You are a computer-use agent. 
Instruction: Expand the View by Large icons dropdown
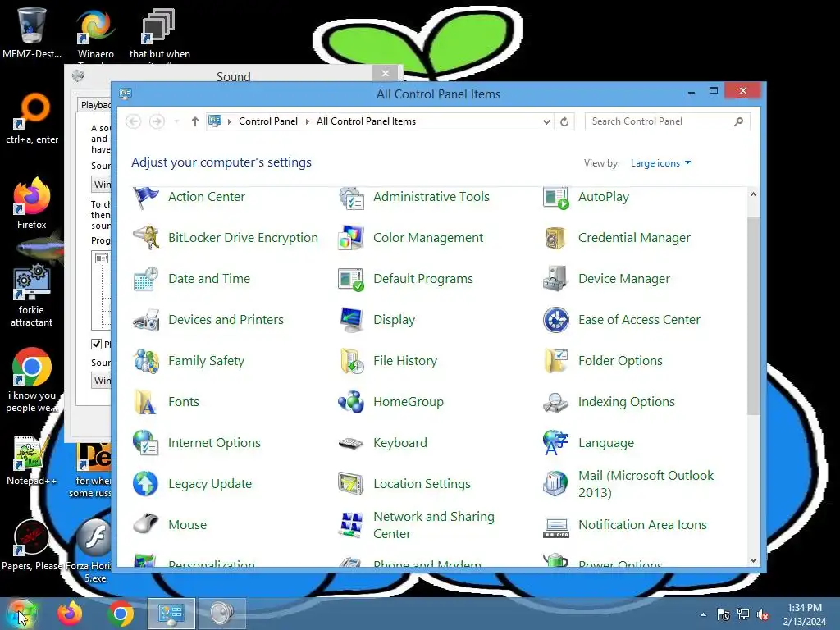pyautogui.click(x=660, y=163)
